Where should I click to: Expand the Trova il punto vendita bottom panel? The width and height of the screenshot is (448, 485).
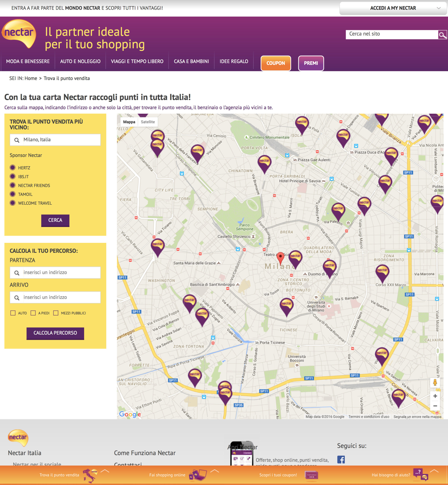(x=105, y=471)
